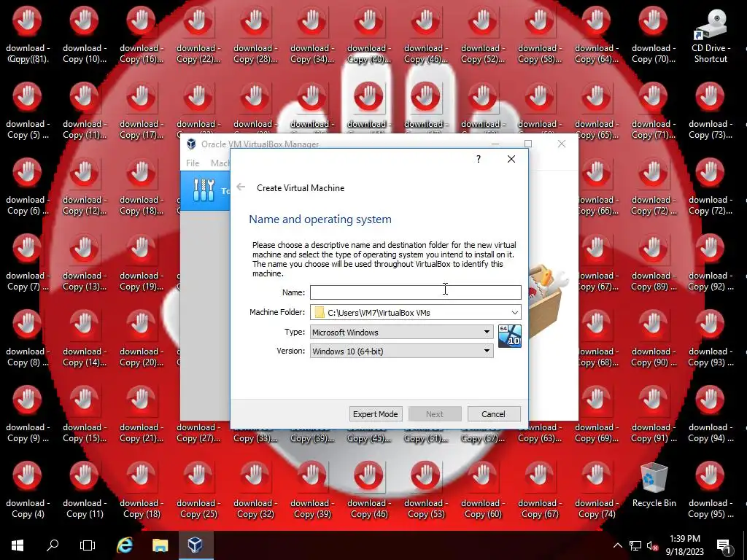Screen dimensions: 747x560
Task: Expand the Type dropdown showing Microsoft Windows
Action: tap(402, 332)
